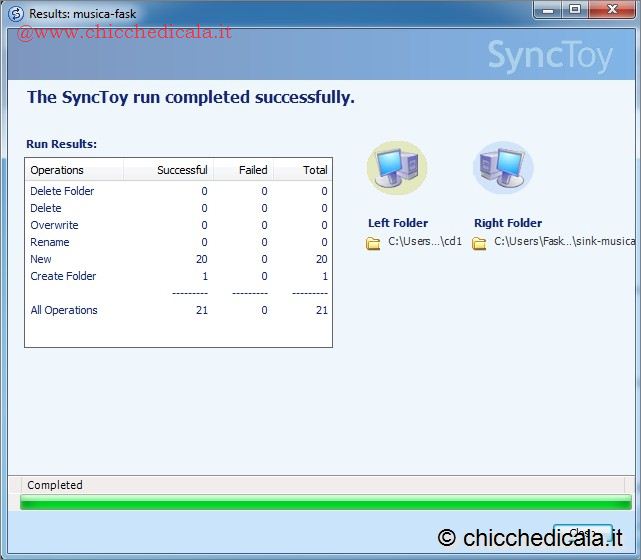The width and height of the screenshot is (641, 560).
Task: Minimize the Results window
Action: [x=547, y=11]
